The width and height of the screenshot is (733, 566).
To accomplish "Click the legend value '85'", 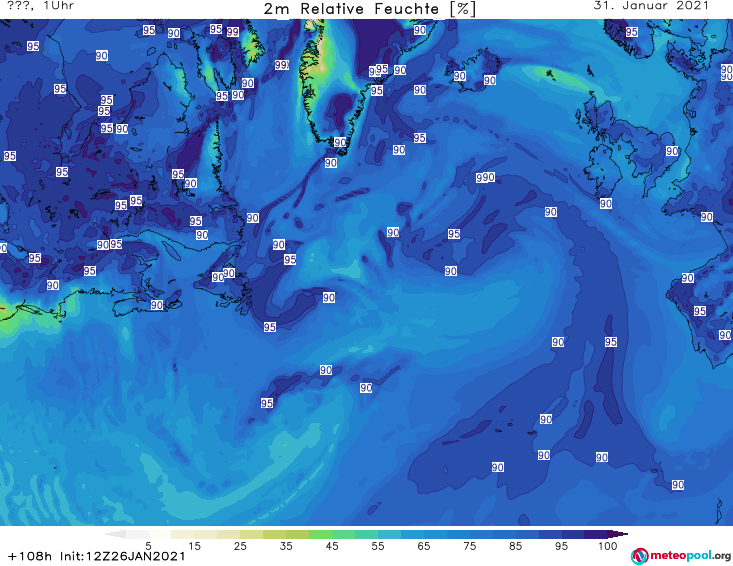I will coord(516,546).
